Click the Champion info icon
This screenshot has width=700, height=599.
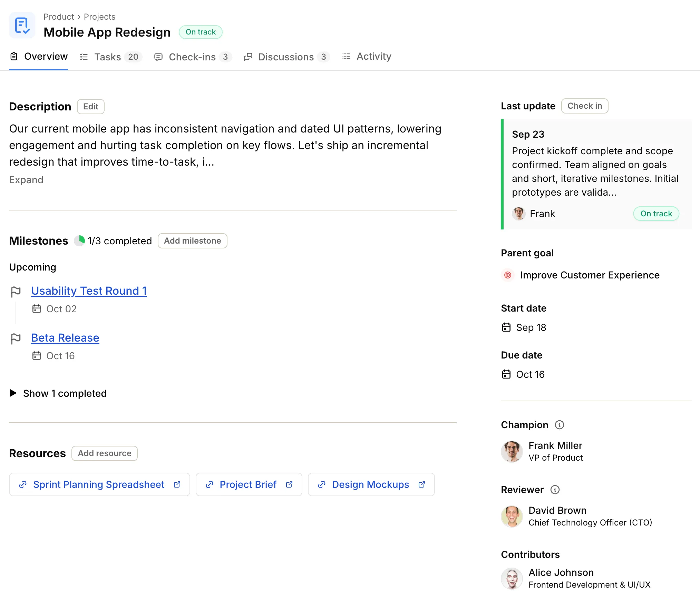click(x=559, y=425)
